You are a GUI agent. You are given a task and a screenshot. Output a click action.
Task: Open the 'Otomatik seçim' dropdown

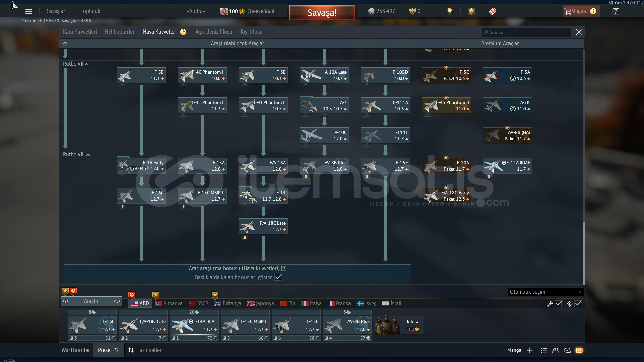pyautogui.click(x=545, y=292)
